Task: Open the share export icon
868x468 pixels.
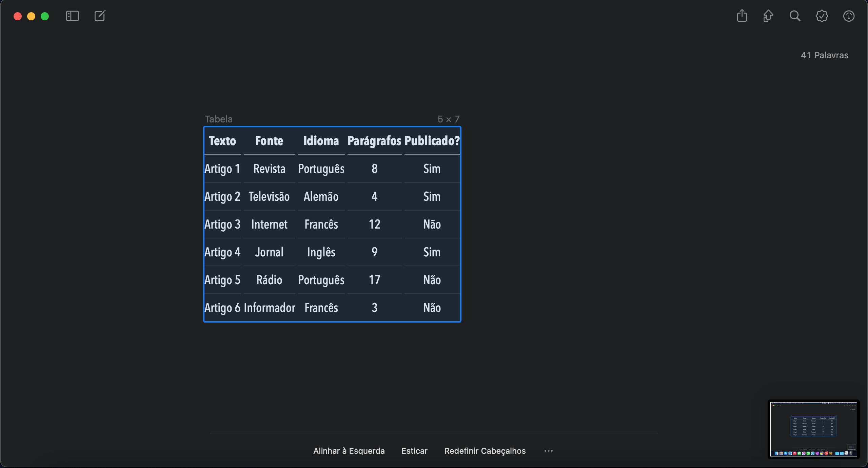Action: coord(742,16)
